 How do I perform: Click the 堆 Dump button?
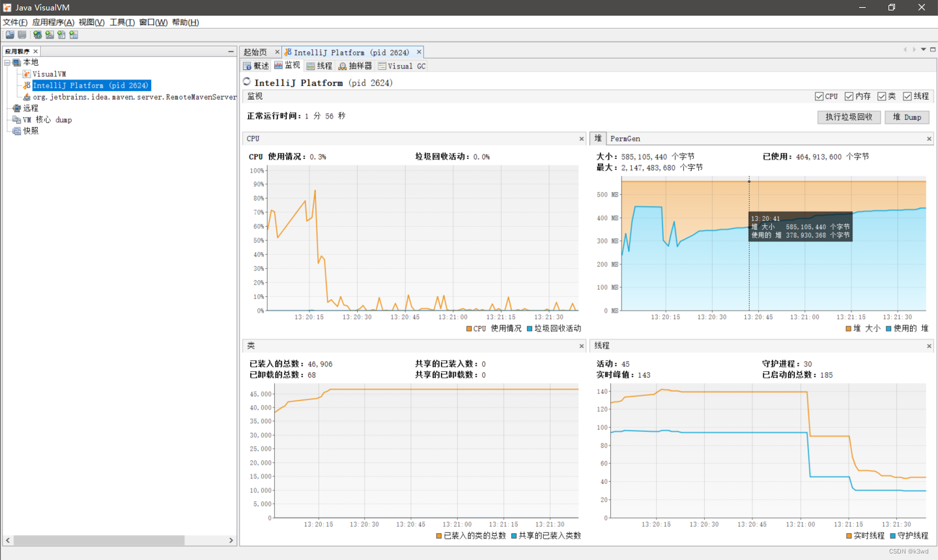point(907,117)
